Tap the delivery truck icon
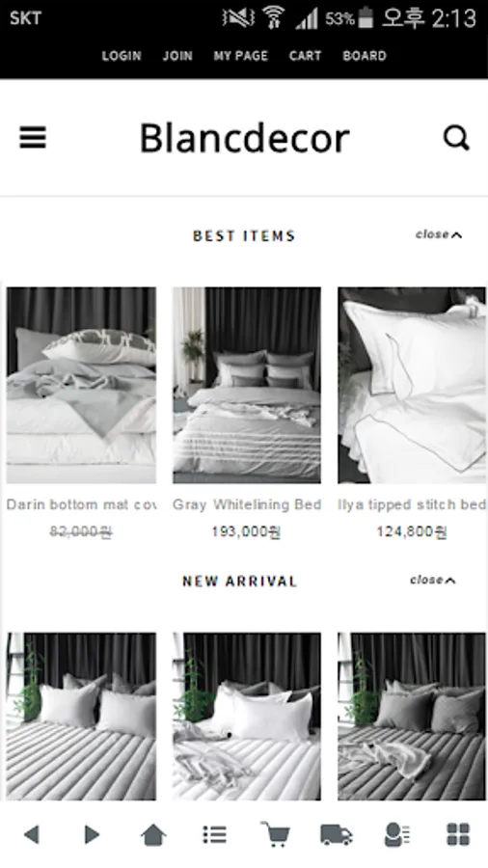Screen dimensions: 488x868 click(x=337, y=834)
